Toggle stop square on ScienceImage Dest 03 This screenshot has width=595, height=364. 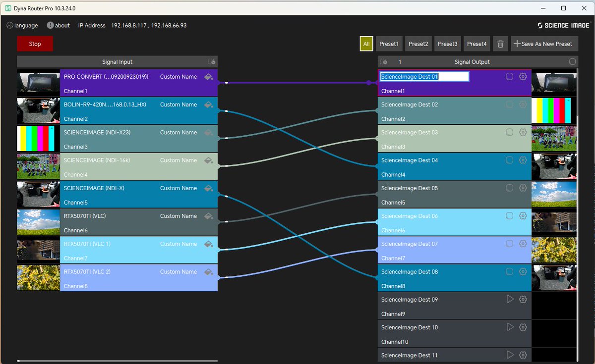click(509, 132)
